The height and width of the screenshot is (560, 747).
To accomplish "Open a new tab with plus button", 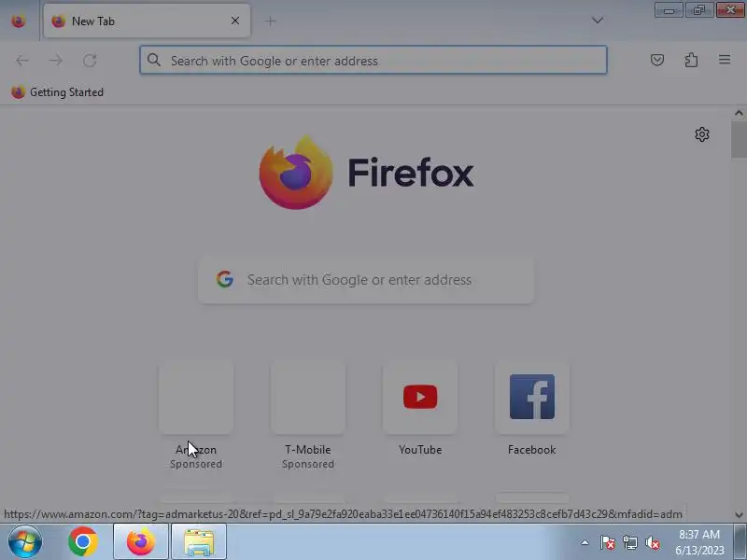I will [270, 21].
